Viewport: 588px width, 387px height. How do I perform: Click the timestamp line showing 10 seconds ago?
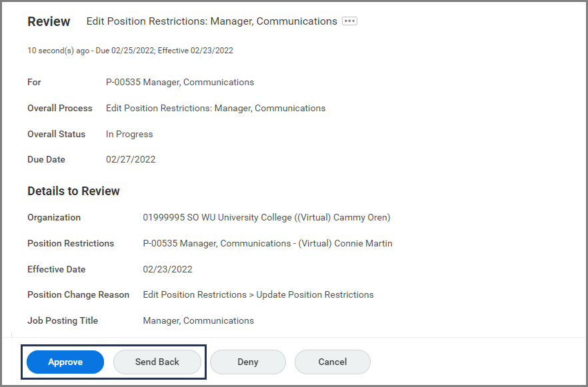[x=130, y=51]
